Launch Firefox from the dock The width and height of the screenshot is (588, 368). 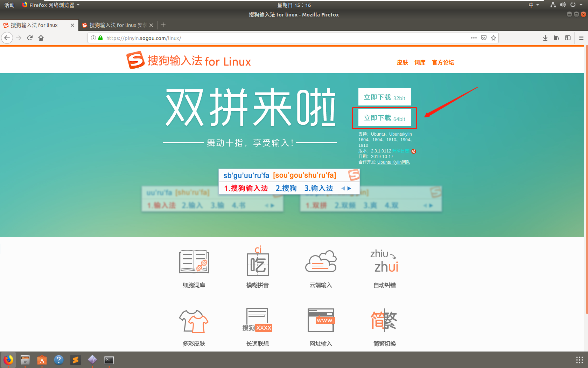[x=8, y=360]
